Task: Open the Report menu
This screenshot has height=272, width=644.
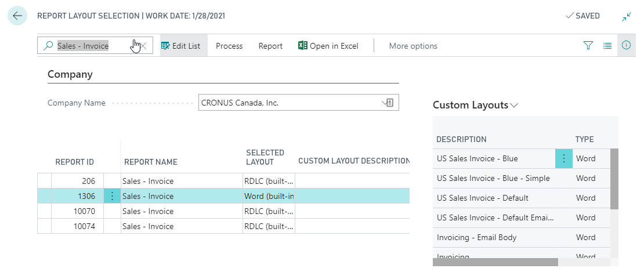Action: point(270,46)
